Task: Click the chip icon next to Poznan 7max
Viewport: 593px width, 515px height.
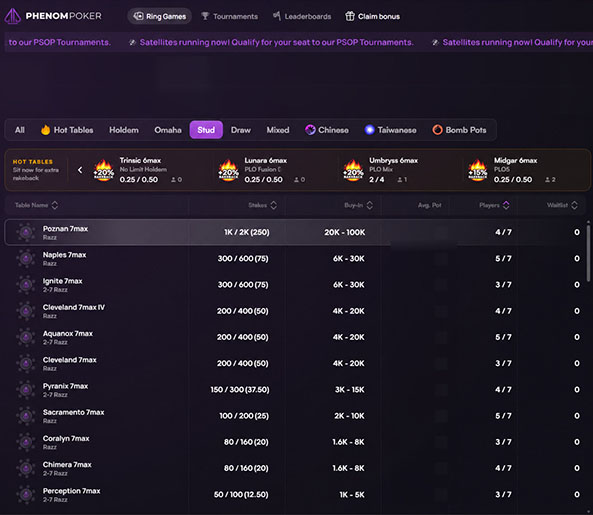Action: click(26, 232)
